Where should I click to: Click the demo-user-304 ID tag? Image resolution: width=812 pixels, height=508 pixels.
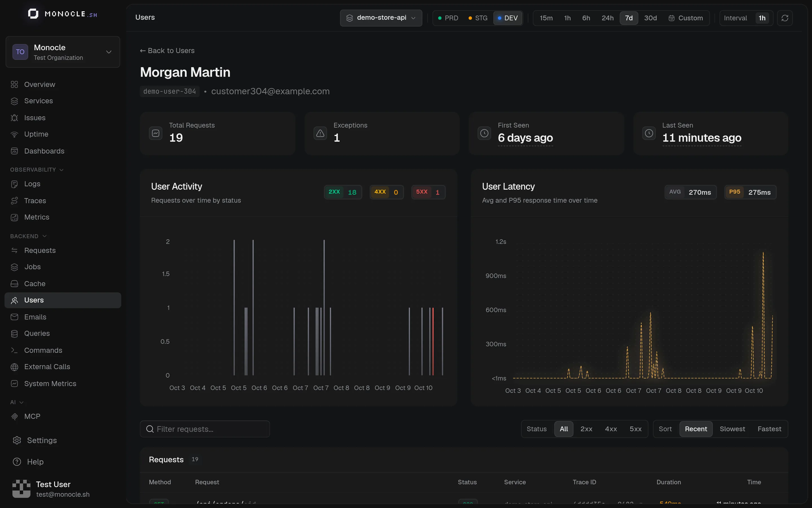(x=169, y=91)
